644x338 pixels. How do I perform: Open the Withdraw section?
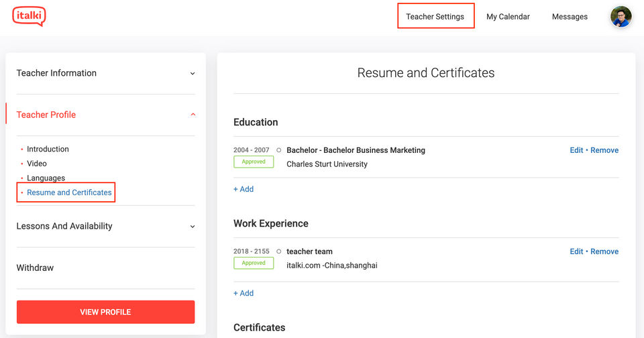tap(35, 268)
